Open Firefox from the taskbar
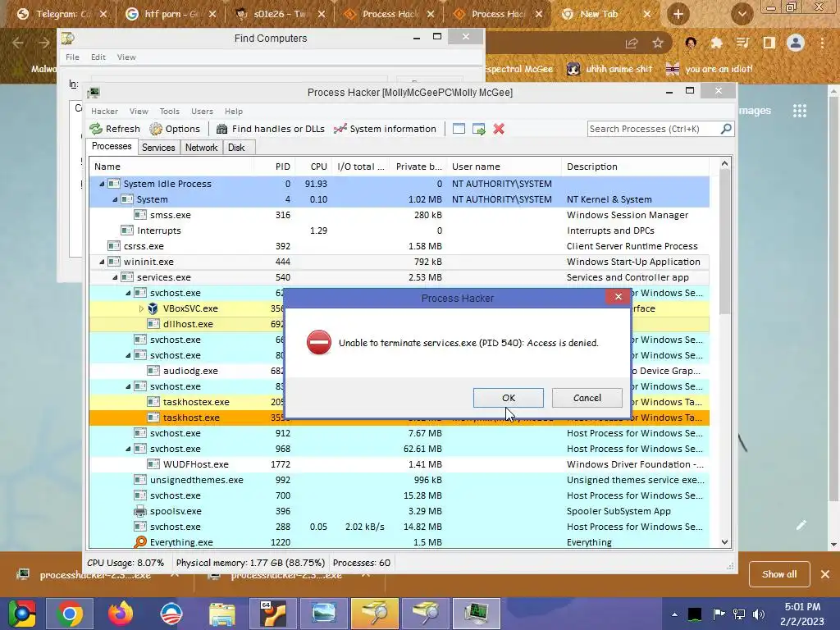 [x=121, y=614]
